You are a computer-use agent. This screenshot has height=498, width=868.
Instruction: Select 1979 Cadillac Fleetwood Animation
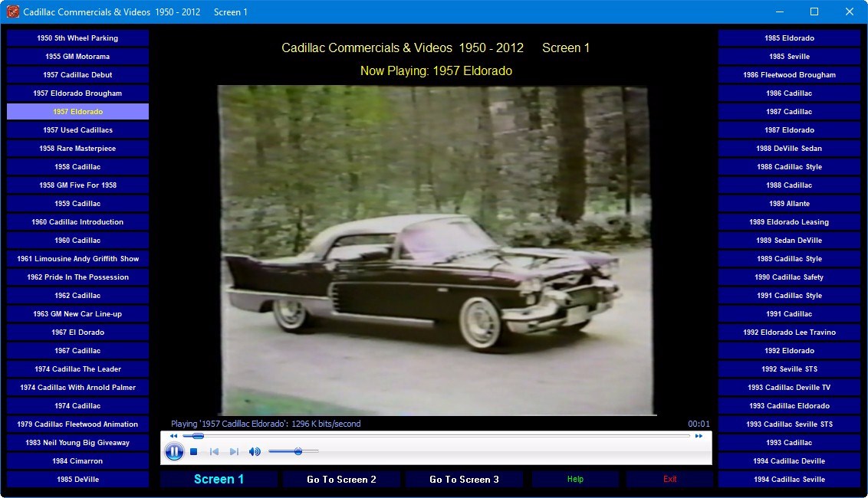pos(77,424)
